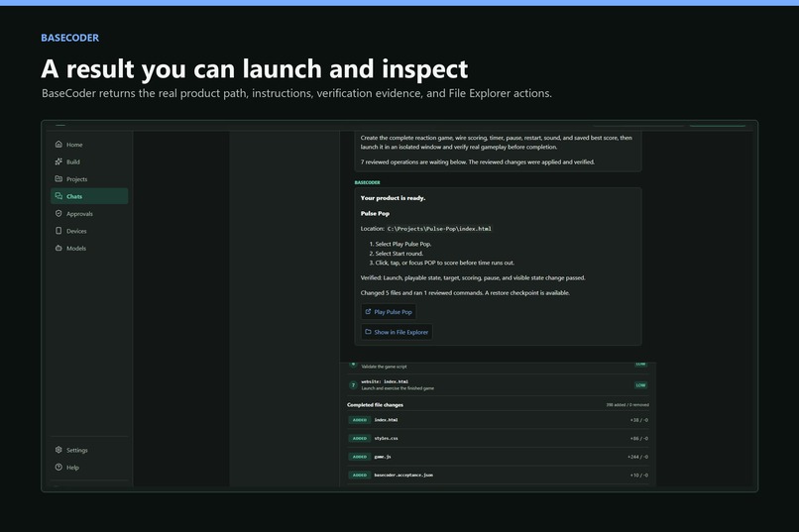
Task: Click the '+10 / -0' line count
Action: click(639, 475)
